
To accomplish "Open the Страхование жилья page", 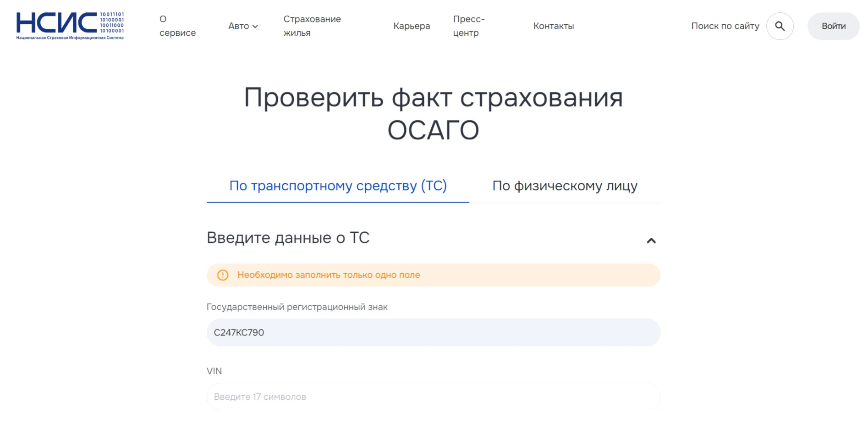I will click(x=312, y=26).
